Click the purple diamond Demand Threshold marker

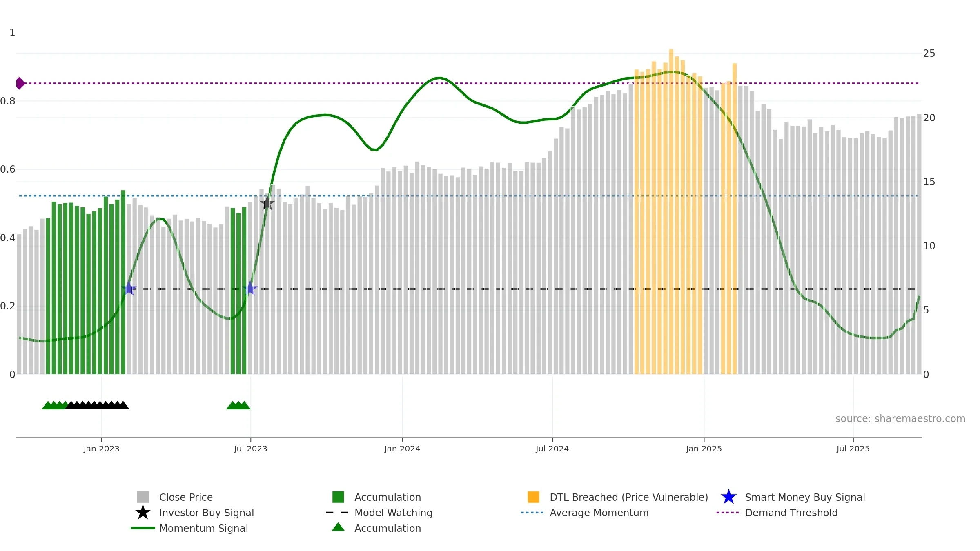tap(20, 83)
